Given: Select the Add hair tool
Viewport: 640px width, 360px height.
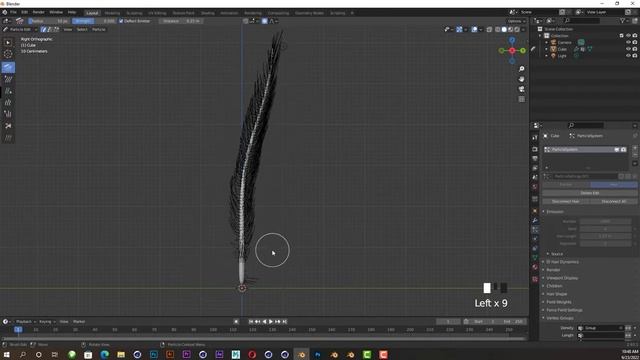Looking at the screenshot, I should click(8, 91).
